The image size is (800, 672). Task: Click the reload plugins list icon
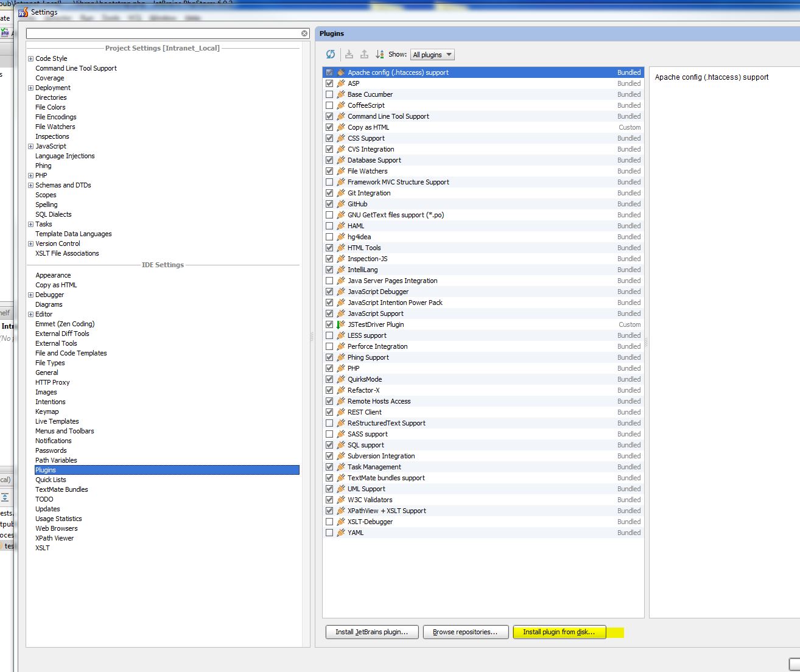(x=331, y=54)
